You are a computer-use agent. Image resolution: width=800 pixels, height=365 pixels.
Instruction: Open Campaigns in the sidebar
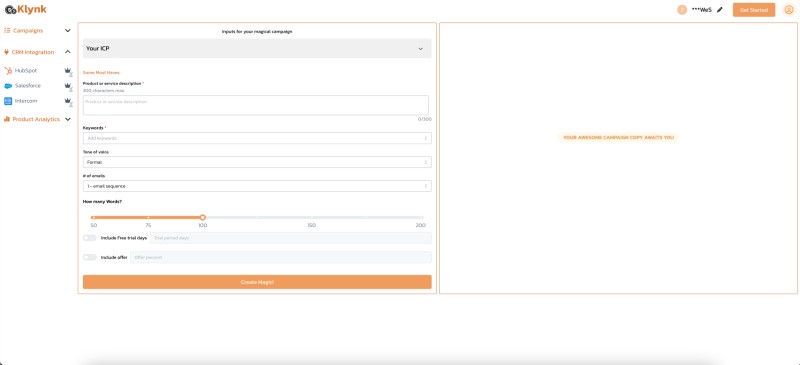pyautogui.click(x=28, y=31)
